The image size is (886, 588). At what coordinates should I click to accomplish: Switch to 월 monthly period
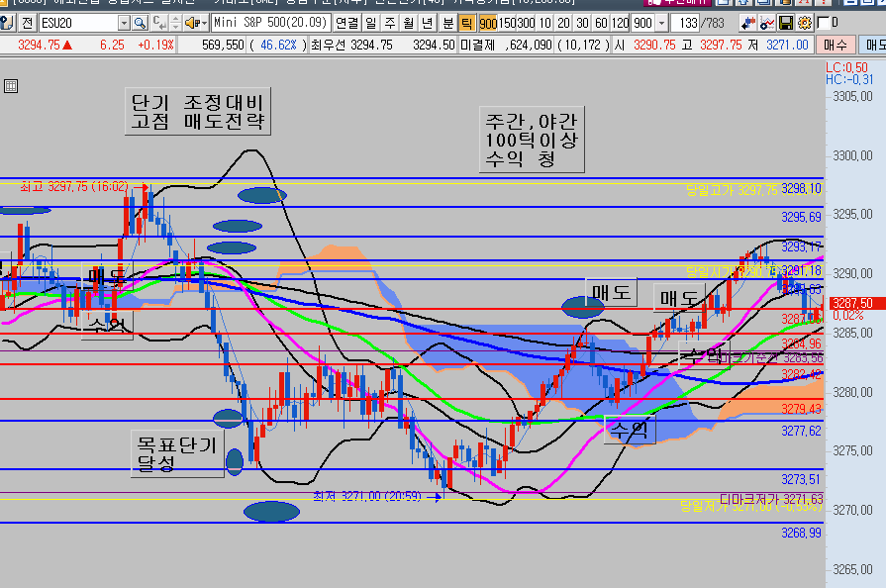409,23
